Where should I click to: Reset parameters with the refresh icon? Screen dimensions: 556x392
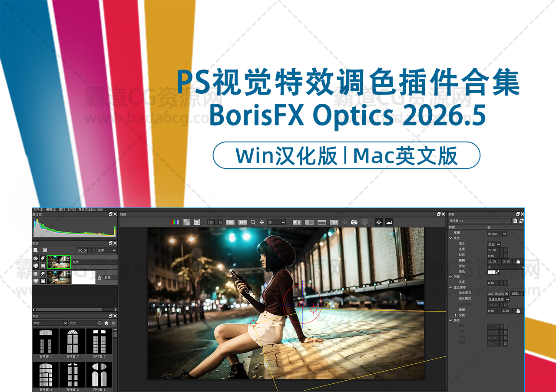(521, 221)
